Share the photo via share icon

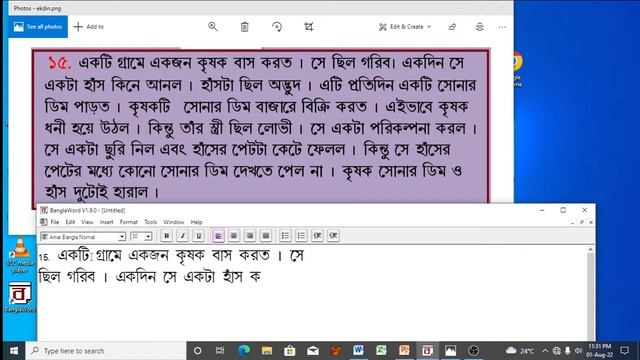click(452, 27)
